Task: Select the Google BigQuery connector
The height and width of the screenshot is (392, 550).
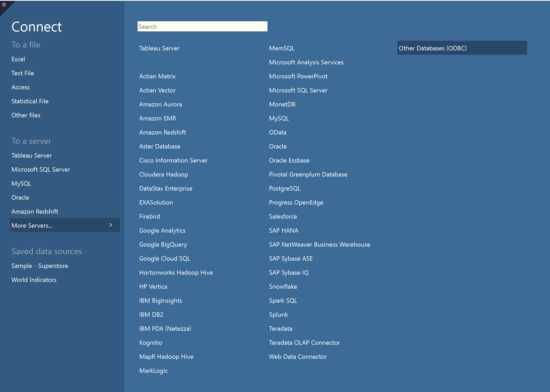Action: [163, 244]
